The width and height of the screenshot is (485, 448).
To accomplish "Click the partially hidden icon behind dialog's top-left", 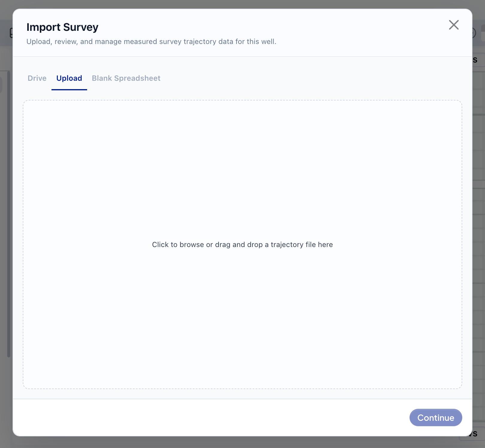I will tap(11, 33).
